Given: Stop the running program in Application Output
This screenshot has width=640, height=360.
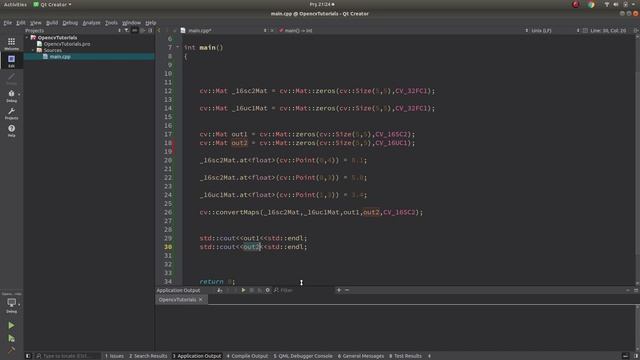Looking at the screenshot, I should 251,290.
